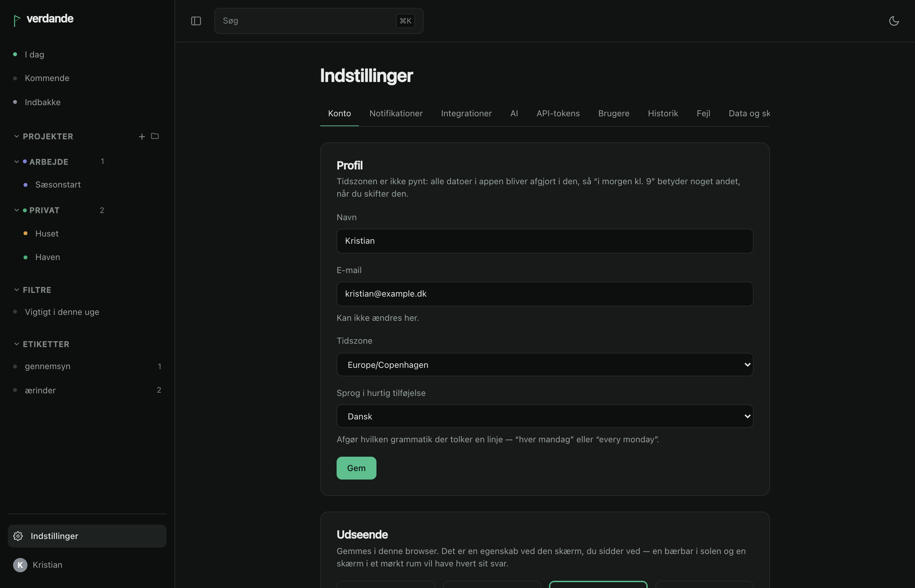Focus the Søg search box

point(319,21)
